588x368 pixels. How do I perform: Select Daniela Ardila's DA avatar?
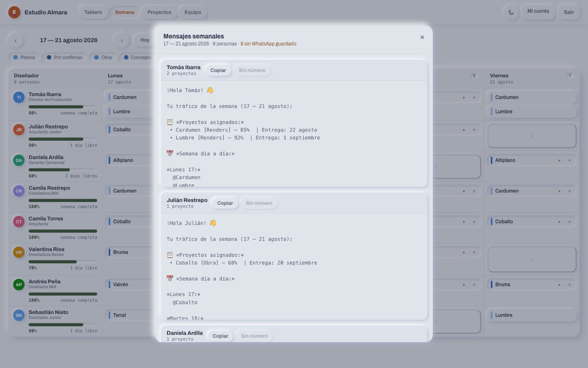[x=19, y=160]
